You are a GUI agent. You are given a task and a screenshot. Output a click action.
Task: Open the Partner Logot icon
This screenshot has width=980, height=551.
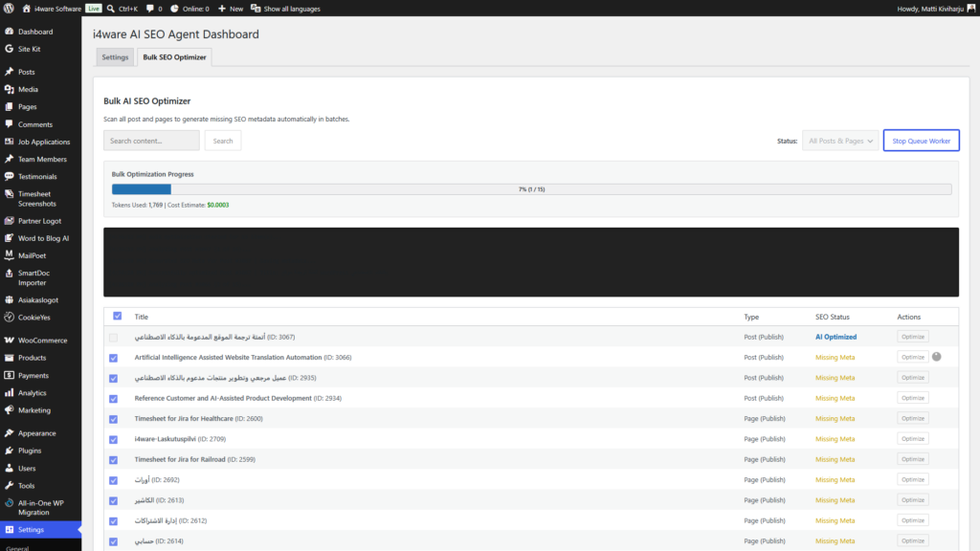coord(10,221)
